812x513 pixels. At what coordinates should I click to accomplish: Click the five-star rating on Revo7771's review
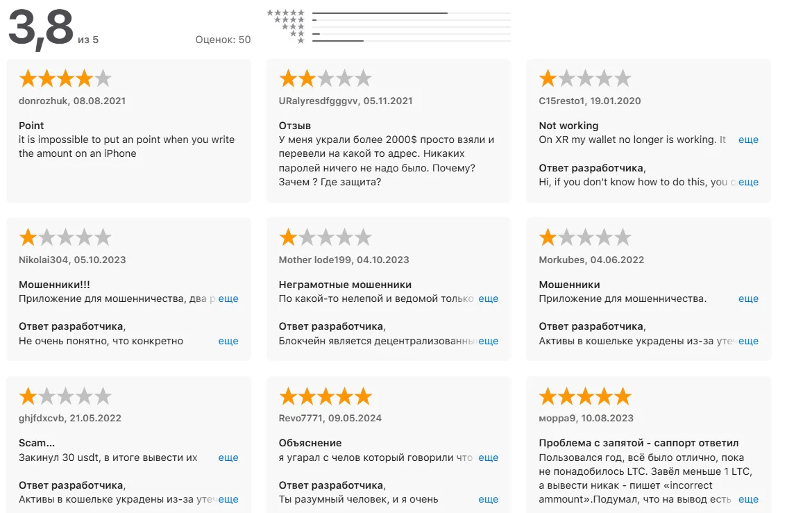(325, 396)
